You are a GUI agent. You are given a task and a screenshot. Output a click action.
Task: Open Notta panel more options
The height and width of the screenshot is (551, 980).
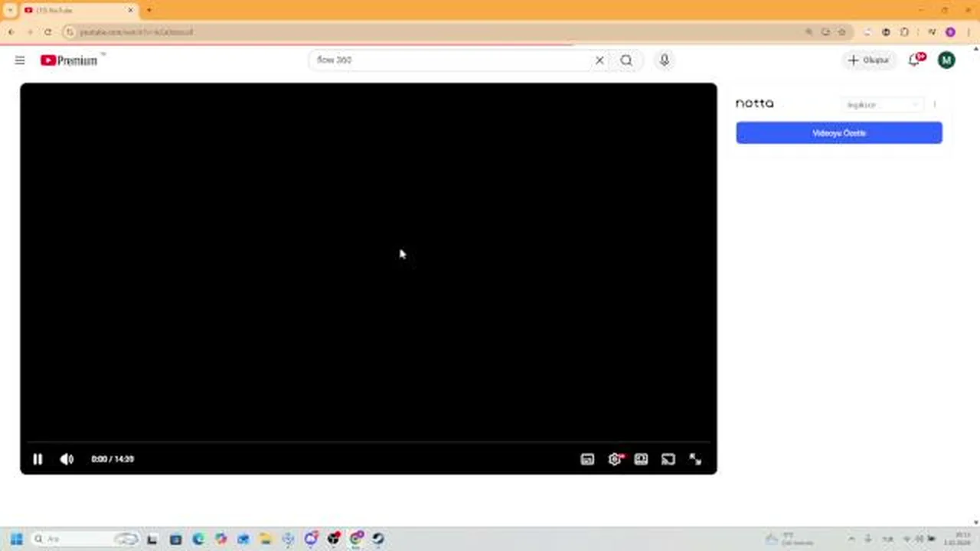934,104
